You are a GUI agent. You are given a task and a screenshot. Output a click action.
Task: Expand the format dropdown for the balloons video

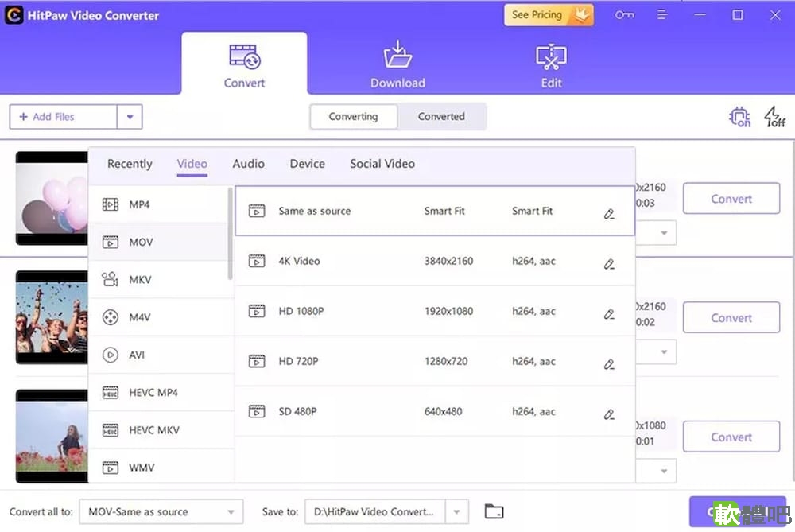click(664, 233)
